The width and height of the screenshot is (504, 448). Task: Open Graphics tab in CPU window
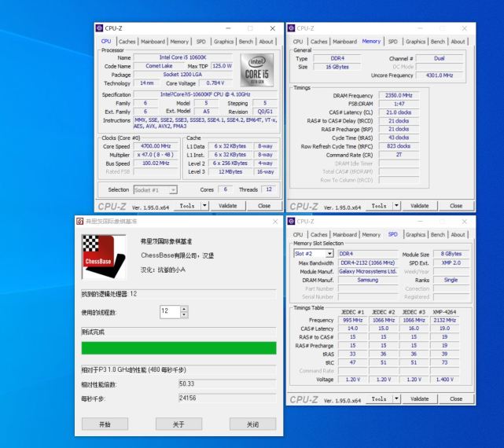224,42
